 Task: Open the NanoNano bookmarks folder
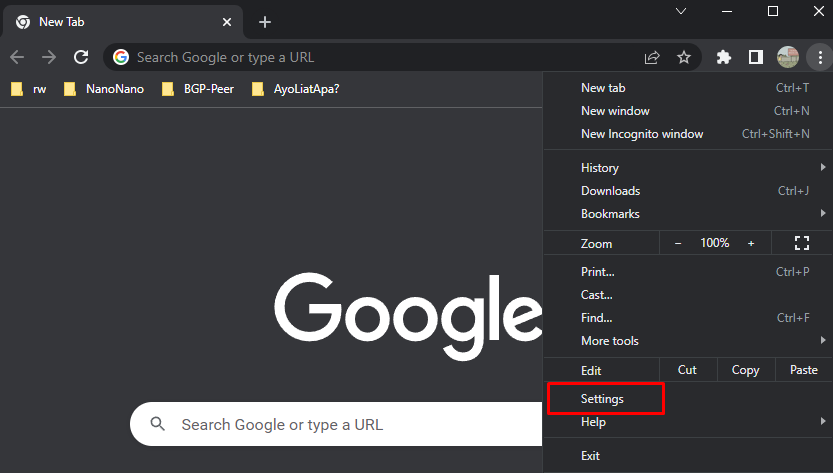point(104,89)
